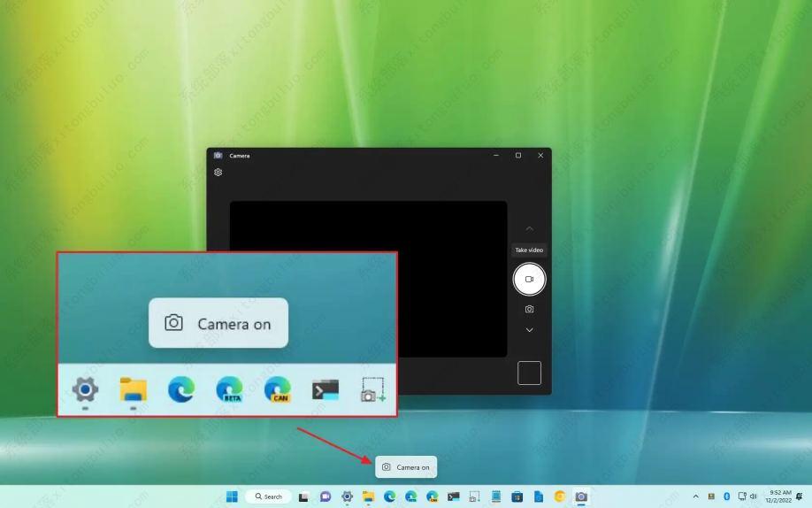The width and height of the screenshot is (812, 508).
Task: Switch to photo mode camera icon
Action: 529,309
